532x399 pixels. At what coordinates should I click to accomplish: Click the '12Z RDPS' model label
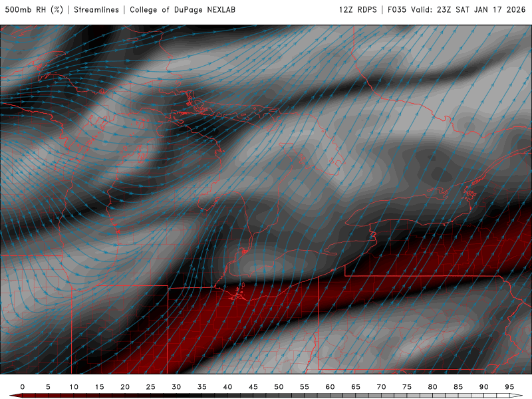[358, 10]
